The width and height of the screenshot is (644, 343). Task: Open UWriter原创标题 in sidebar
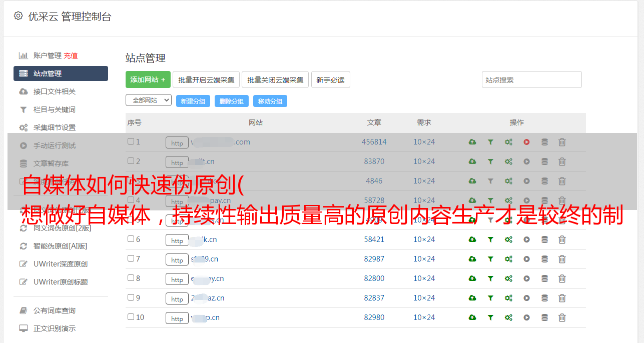tap(61, 282)
